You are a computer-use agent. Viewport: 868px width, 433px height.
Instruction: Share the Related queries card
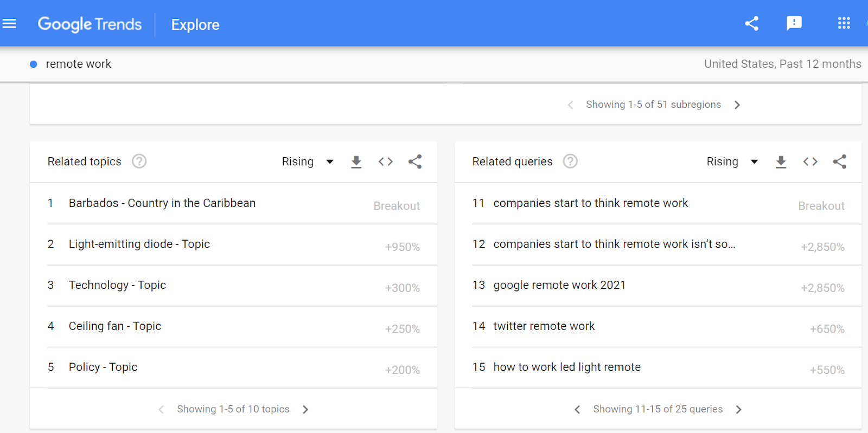[x=840, y=161]
